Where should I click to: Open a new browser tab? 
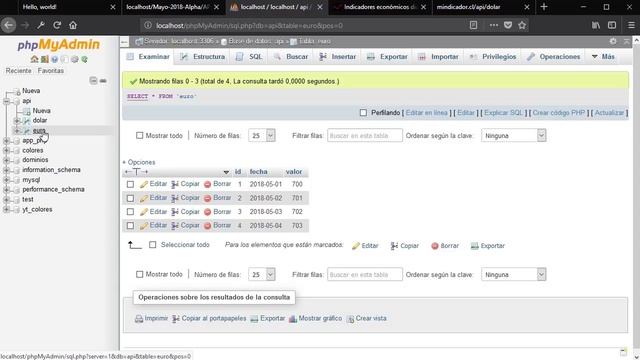tap(544, 7)
